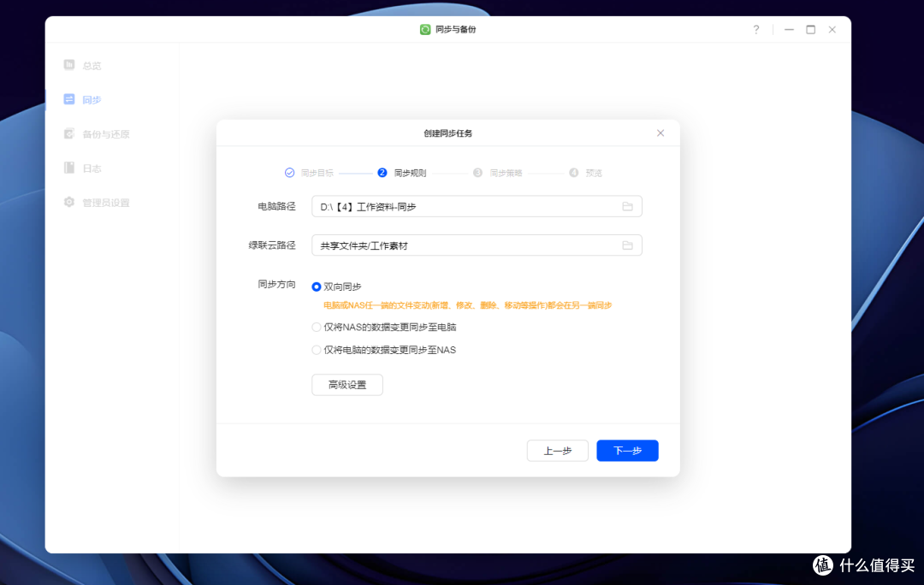Click 上一步 to go back
Image resolution: width=924 pixels, height=585 pixels.
coord(558,451)
